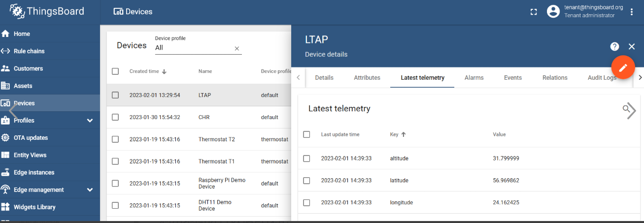This screenshot has width=644, height=223.
Task: Sort telemetry by Key column header
Action: click(394, 134)
